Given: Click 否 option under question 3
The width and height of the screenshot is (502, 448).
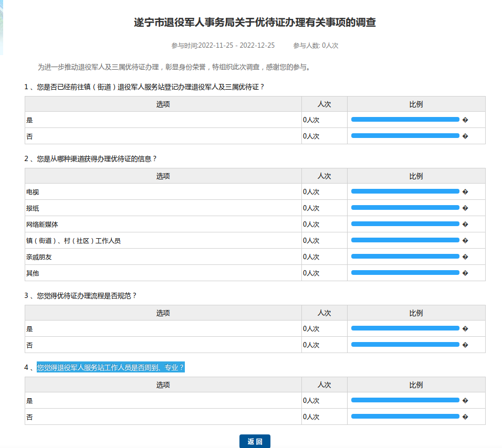Looking at the screenshot, I should (29, 345).
